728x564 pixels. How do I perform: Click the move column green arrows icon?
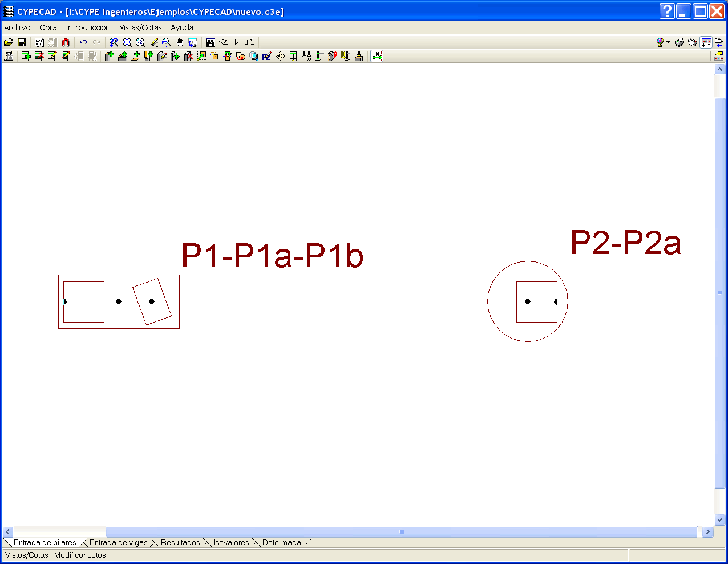[175, 56]
